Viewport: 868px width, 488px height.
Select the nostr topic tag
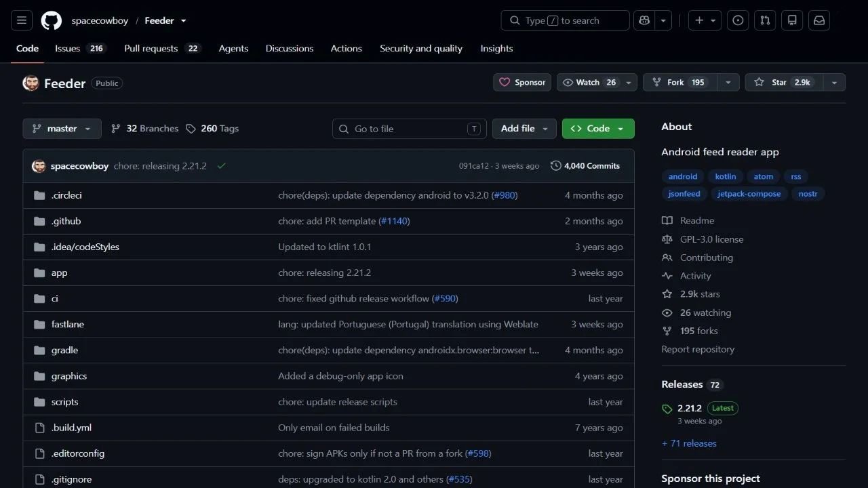coord(808,194)
